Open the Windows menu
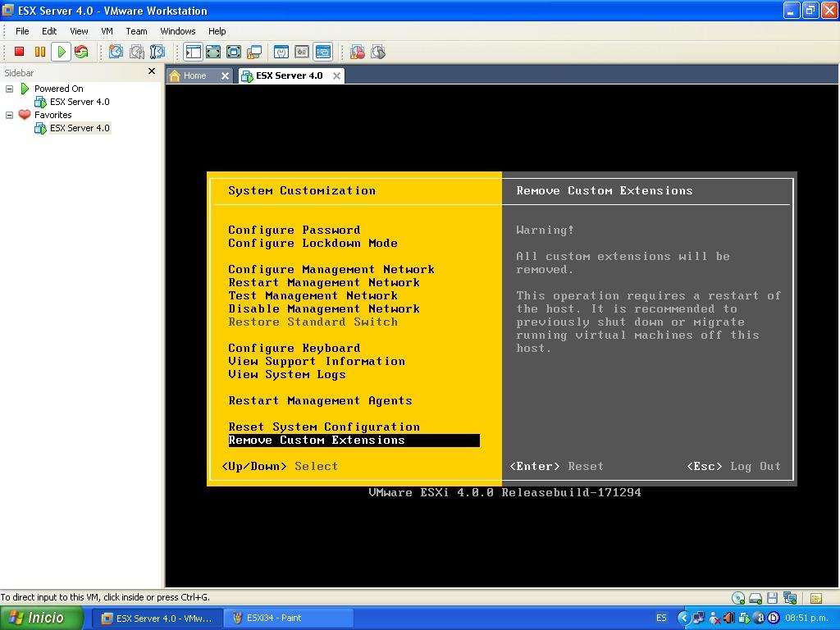Viewport: 840px width, 630px height. point(178,31)
